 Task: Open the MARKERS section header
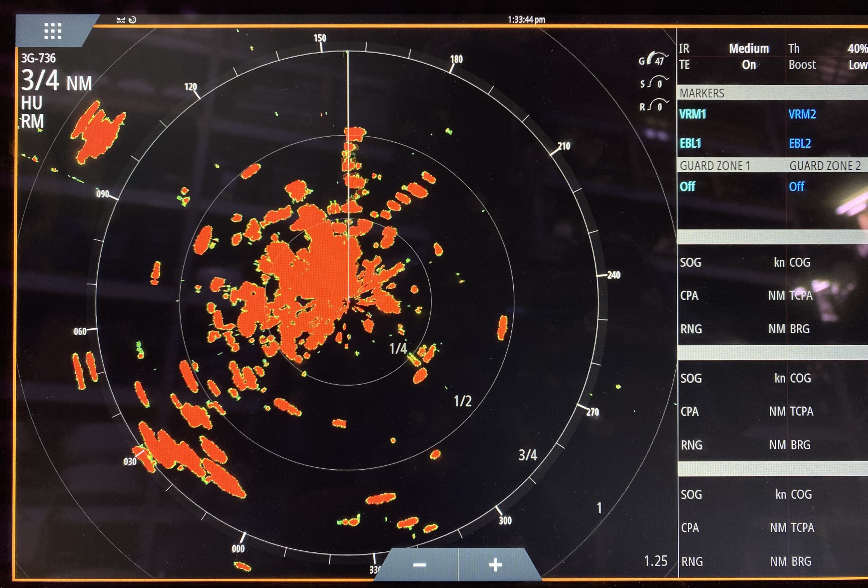pos(702,93)
